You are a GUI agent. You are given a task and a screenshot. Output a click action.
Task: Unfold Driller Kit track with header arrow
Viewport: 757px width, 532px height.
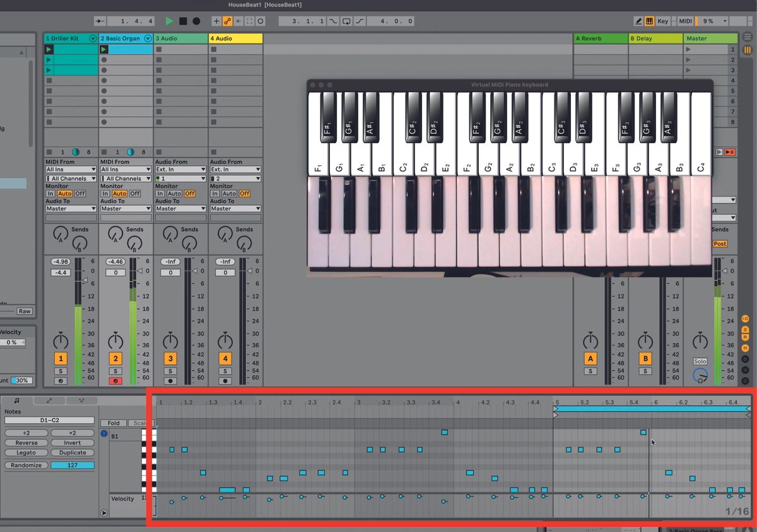pyautogui.click(x=93, y=38)
